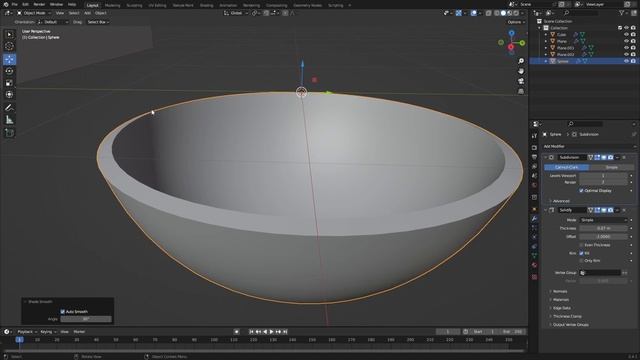Switch to wireframe viewport shading
640x360 pixels.
tap(496, 13)
